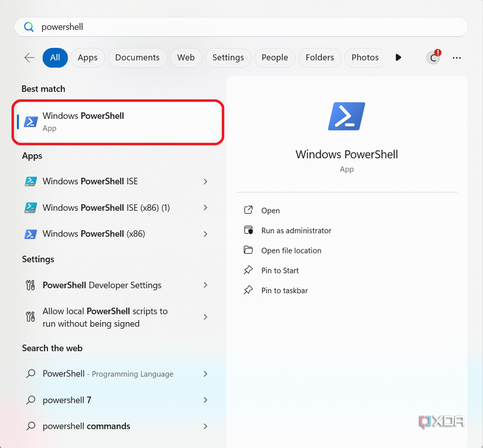Expand the chevron next to powershell 7
This screenshot has width=483, height=448.
click(205, 400)
